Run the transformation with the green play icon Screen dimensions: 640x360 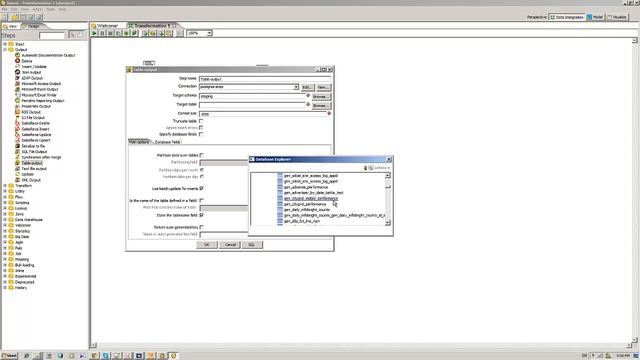point(94,33)
